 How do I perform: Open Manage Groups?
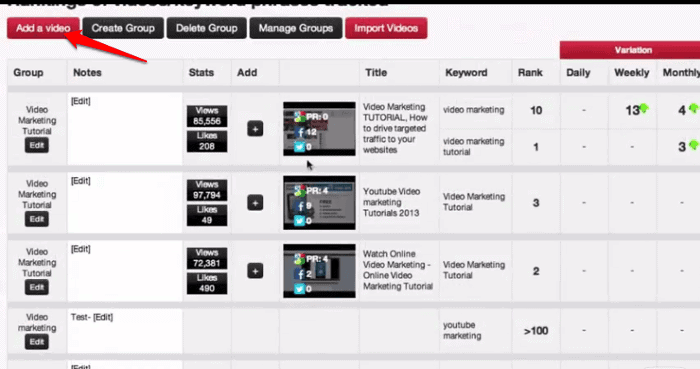pos(296,28)
